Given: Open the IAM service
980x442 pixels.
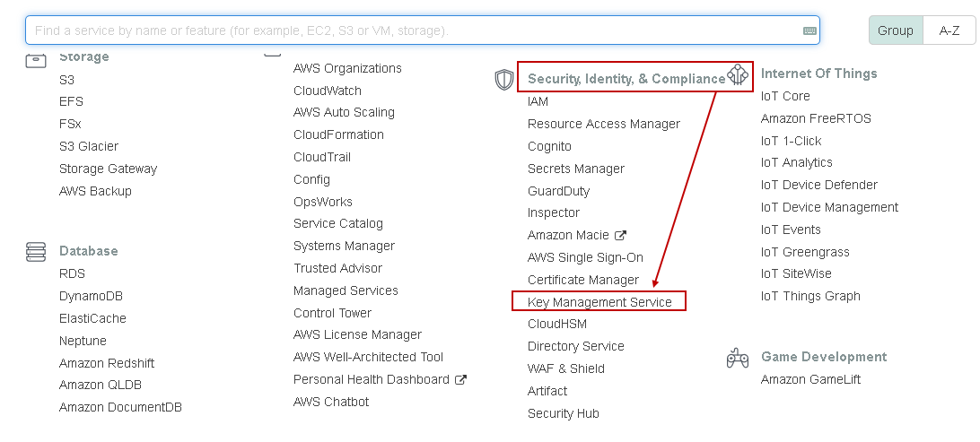Looking at the screenshot, I should pos(538,102).
